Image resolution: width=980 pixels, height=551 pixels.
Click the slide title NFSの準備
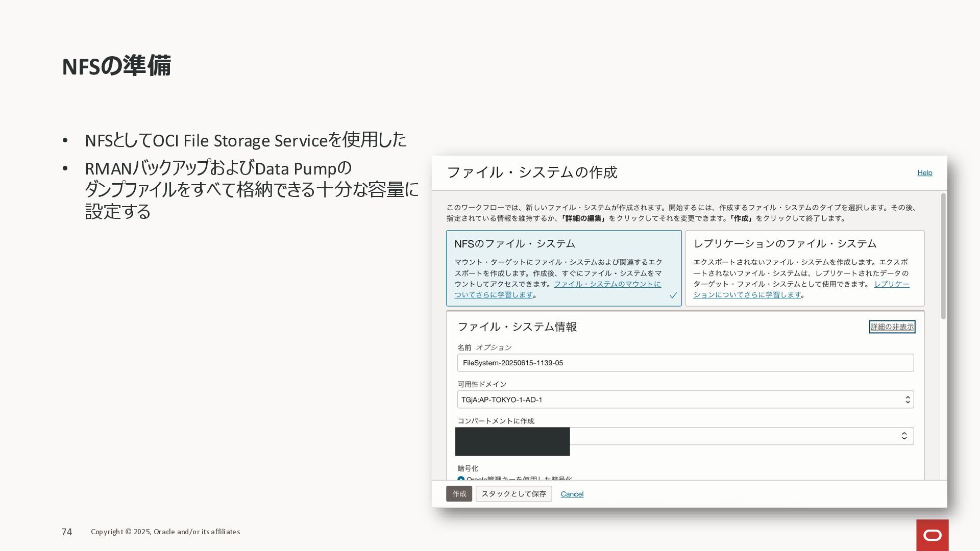(x=116, y=66)
